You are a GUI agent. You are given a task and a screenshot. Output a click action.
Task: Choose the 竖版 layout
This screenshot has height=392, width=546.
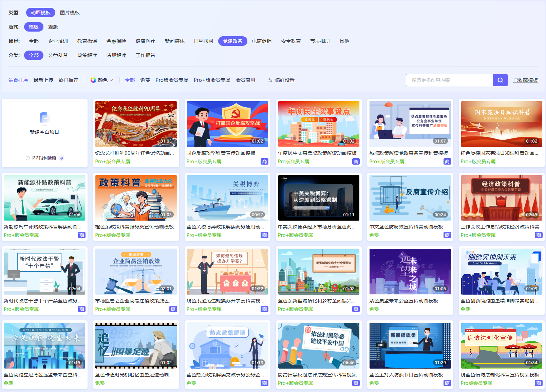tap(53, 27)
